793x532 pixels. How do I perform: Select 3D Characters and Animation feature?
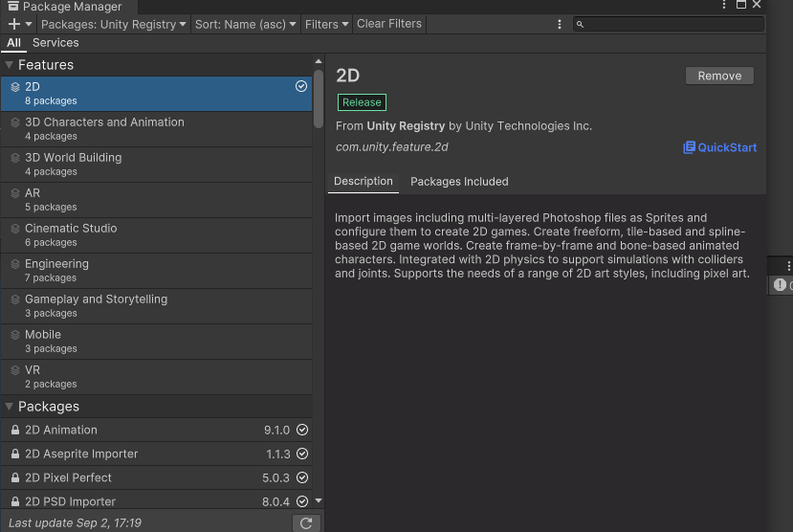point(156,129)
